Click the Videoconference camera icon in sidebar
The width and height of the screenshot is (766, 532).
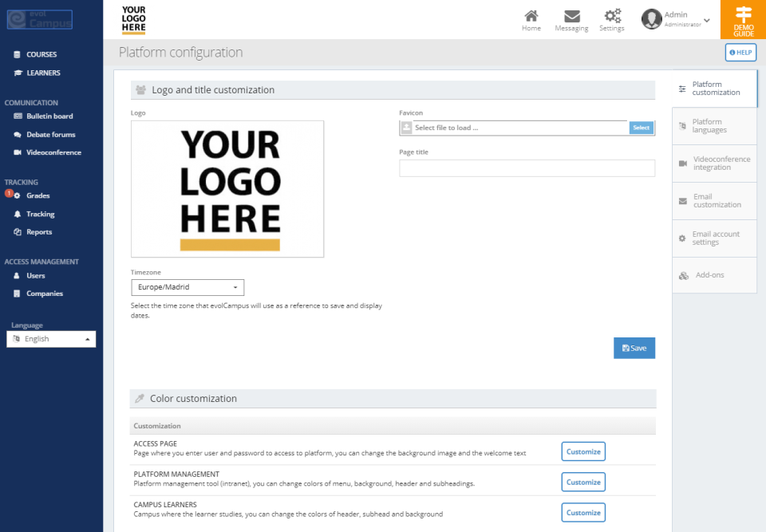[18, 152]
